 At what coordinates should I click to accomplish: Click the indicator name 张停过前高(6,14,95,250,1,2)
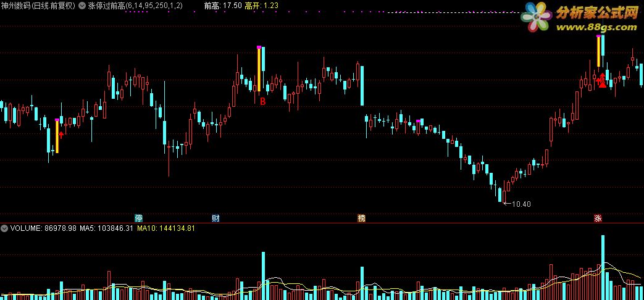click(136, 6)
